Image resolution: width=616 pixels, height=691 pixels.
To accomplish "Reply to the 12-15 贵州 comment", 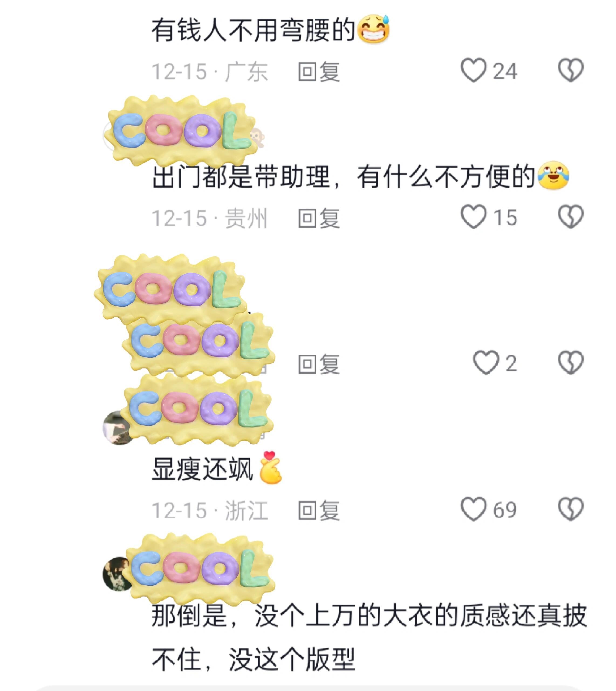I will point(319,218).
